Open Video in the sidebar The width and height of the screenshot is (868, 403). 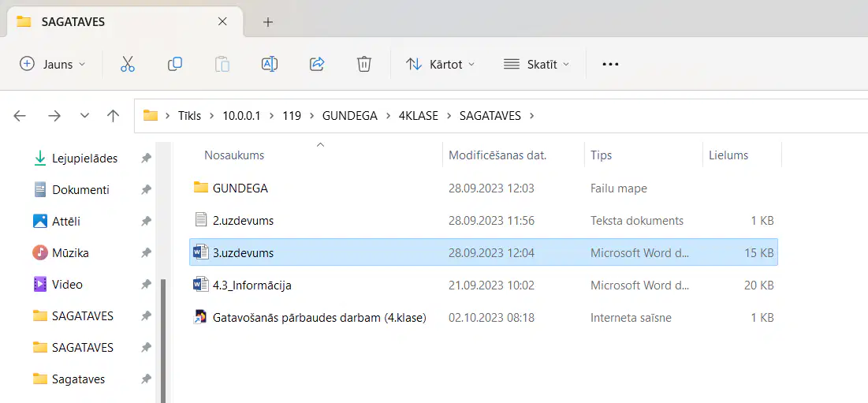(x=67, y=285)
